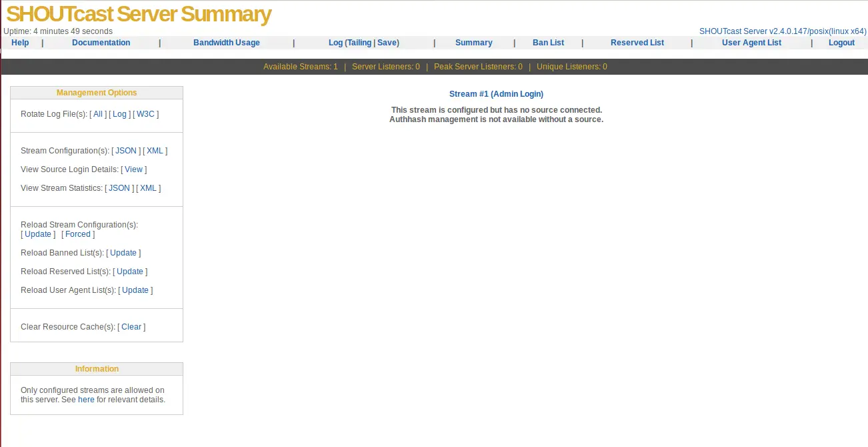Image resolution: width=868 pixels, height=447 pixels.
Task: Click the Management Options header
Action: coord(97,93)
